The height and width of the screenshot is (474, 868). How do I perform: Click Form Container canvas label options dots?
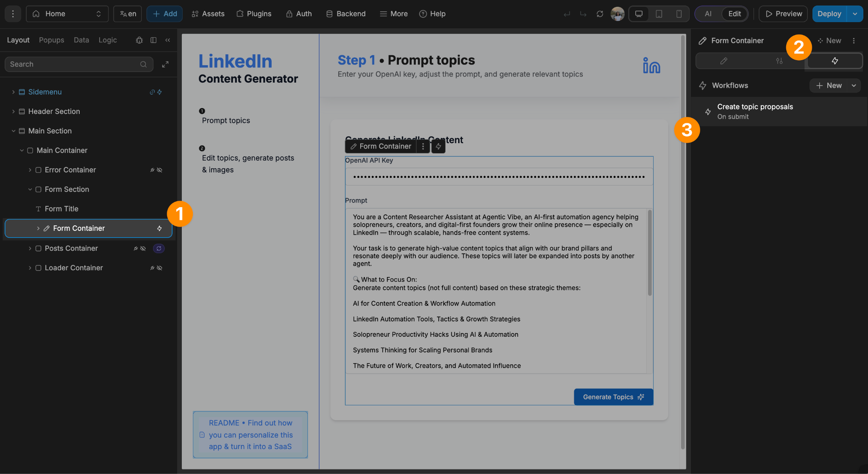(x=423, y=146)
